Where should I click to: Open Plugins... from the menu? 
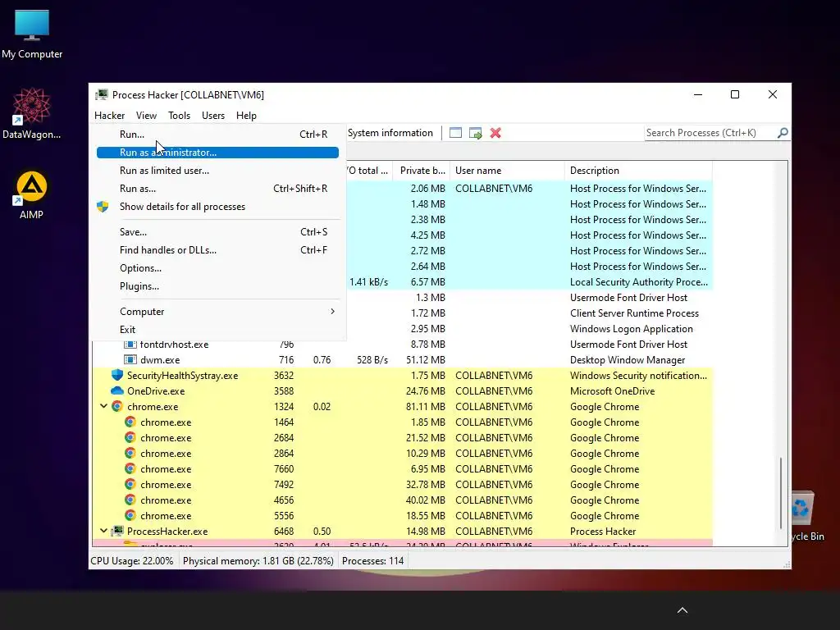tap(217, 286)
